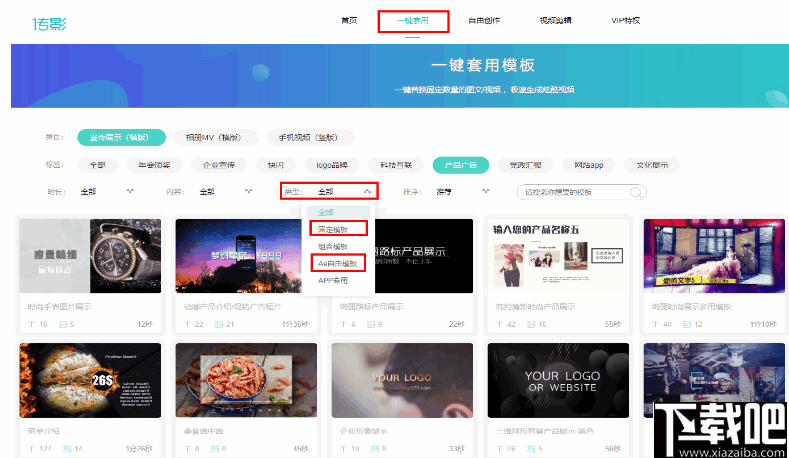Click image-count icon on 时尚手表图片展示 card

62,324
